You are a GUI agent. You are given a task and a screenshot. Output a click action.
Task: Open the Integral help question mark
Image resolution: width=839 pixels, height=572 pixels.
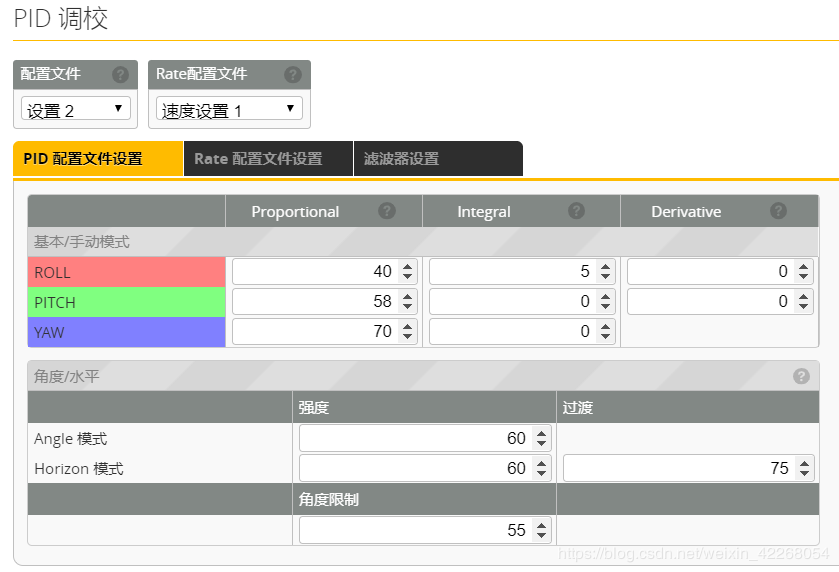pyautogui.click(x=576, y=211)
